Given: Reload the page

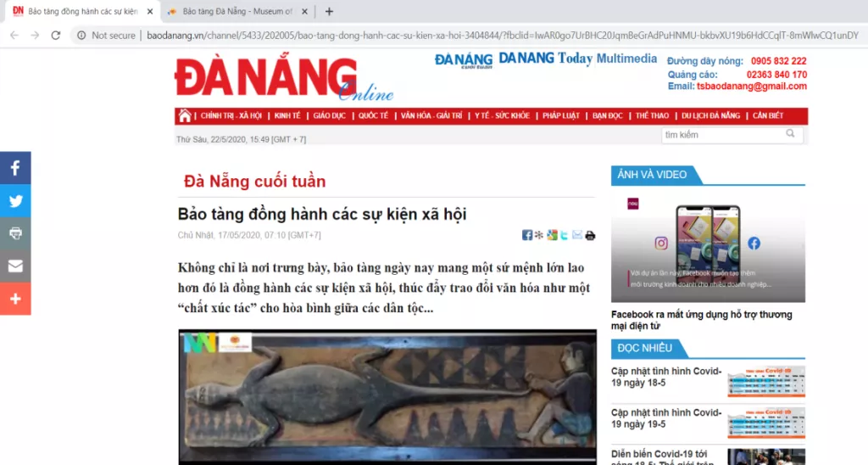Looking at the screenshot, I should [x=55, y=35].
